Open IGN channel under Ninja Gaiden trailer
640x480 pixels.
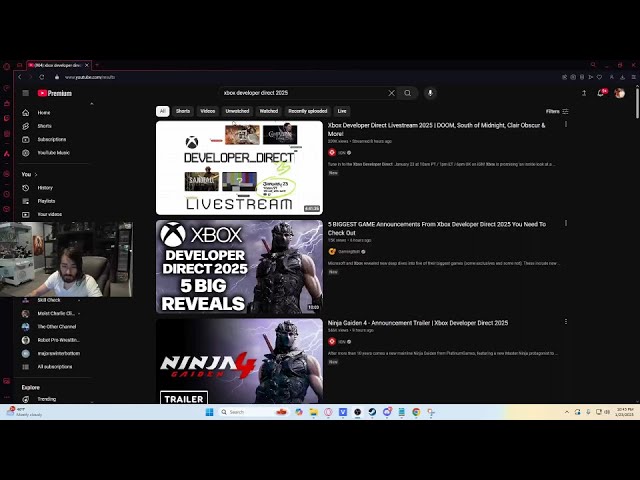340,342
